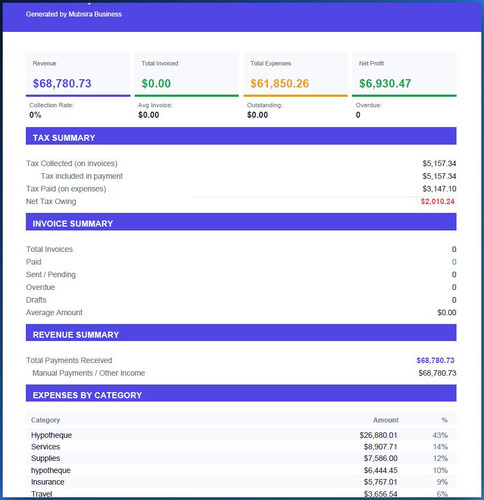Click the 'Collection Rate:' label
Screen dimensions: 484x500
pos(51,105)
